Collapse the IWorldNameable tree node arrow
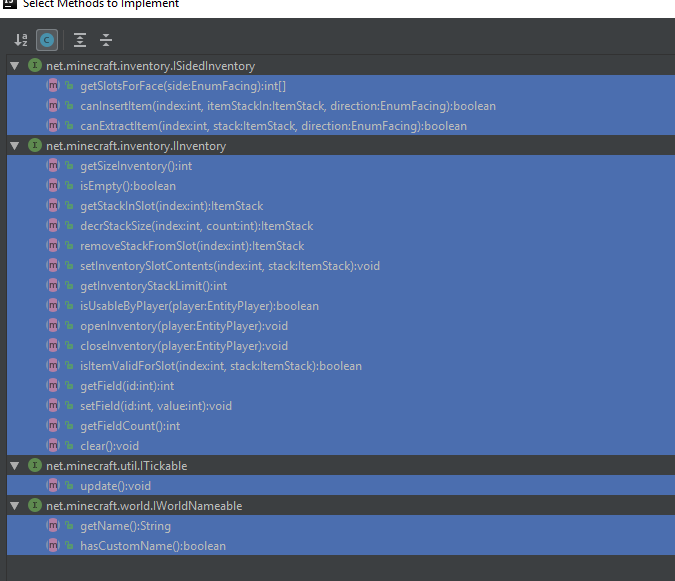Viewport: 675px width, 581px height. pos(14,506)
